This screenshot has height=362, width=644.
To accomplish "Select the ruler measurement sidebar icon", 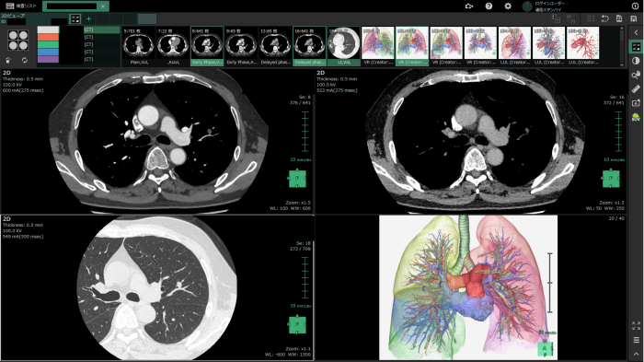I will (637, 88).
